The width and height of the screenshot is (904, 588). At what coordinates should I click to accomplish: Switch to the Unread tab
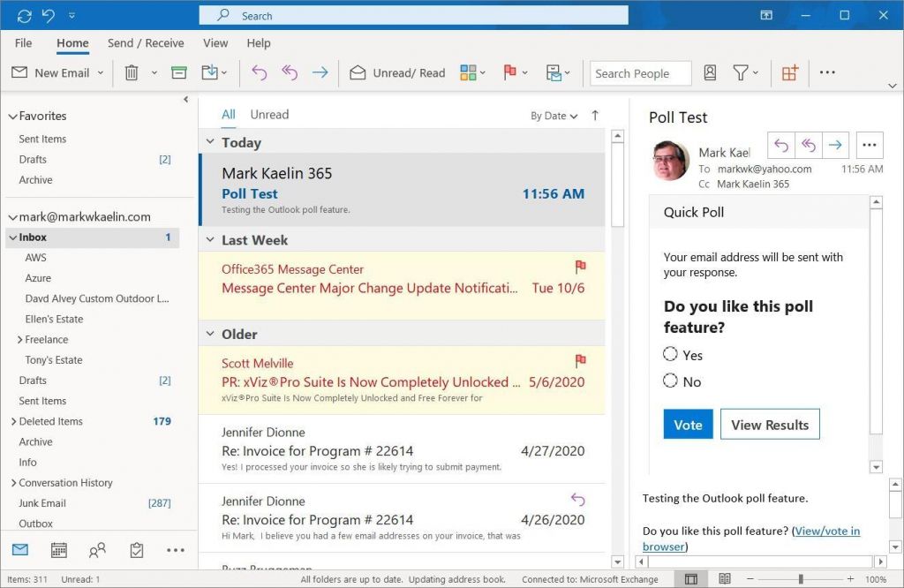269,114
